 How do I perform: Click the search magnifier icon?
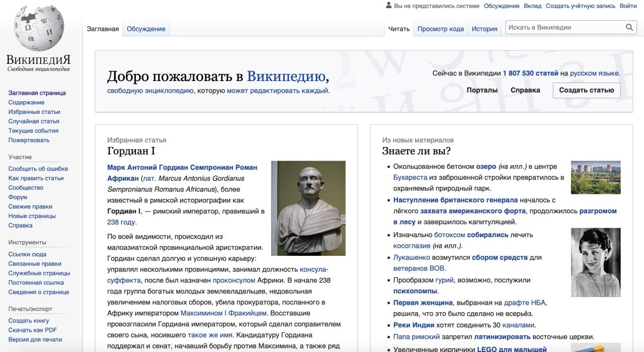[x=629, y=28]
